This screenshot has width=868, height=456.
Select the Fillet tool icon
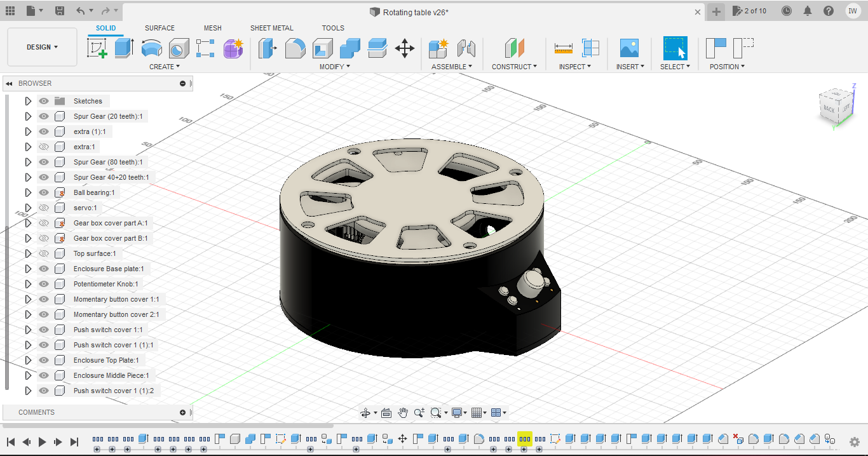(295, 48)
